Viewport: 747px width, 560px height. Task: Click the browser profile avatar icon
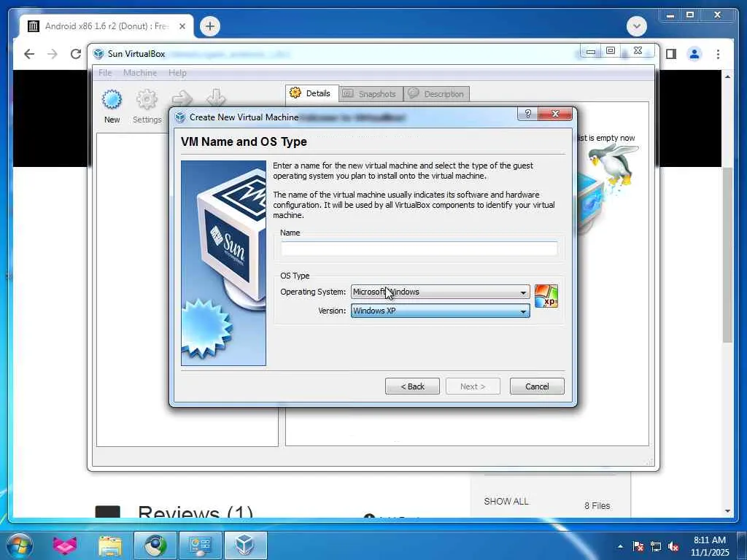point(694,54)
